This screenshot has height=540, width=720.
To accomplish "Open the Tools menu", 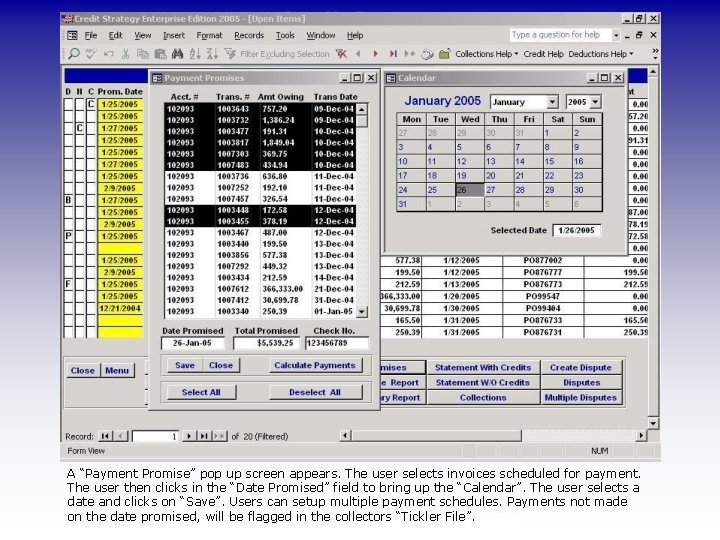I will [x=285, y=35].
